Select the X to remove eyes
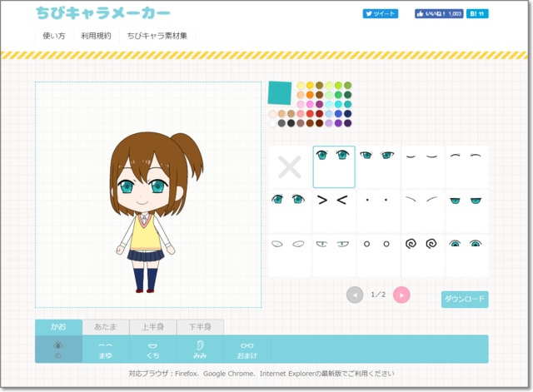Screen dimensions: 533x392 coord(289,167)
